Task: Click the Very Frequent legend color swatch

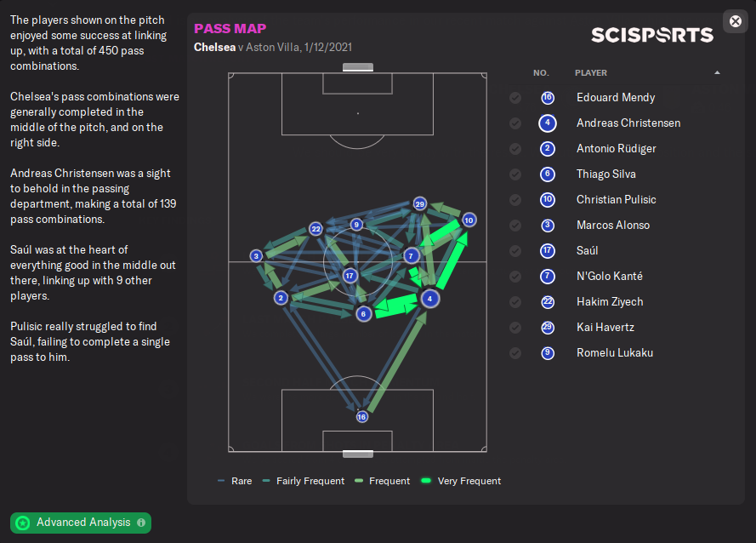Action: pos(427,481)
